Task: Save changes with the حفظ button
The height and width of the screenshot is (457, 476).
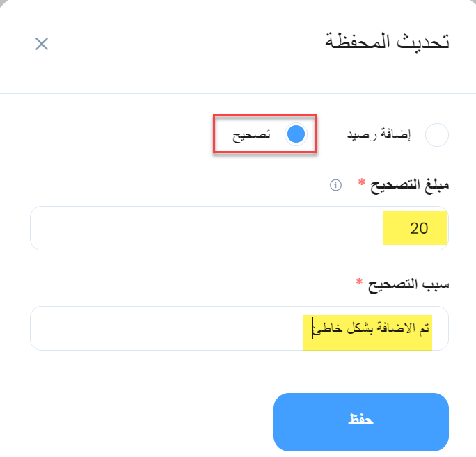Action: point(361,422)
